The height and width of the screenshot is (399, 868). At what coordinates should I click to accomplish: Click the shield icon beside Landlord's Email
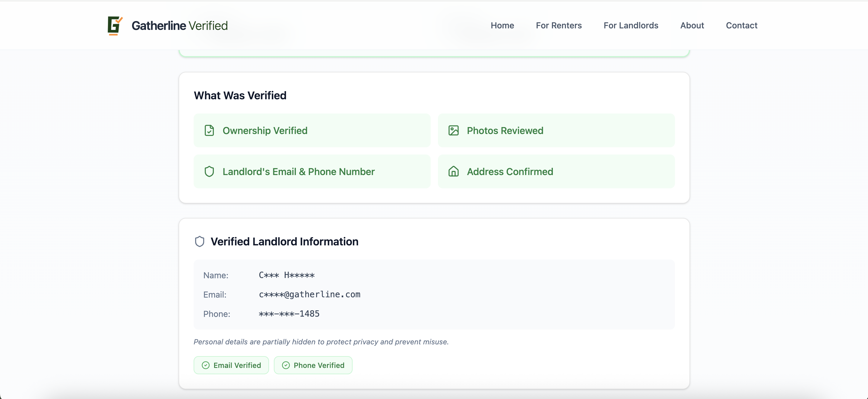tap(209, 171)
